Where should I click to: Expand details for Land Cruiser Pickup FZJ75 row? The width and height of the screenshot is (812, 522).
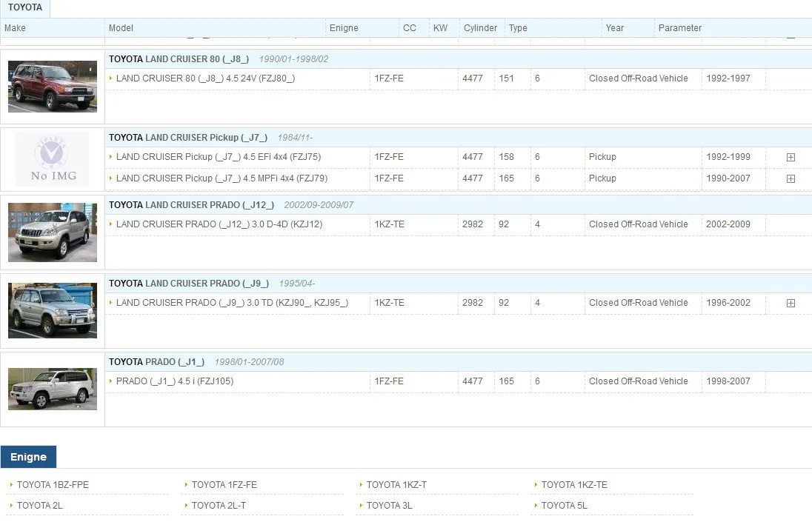791,157
